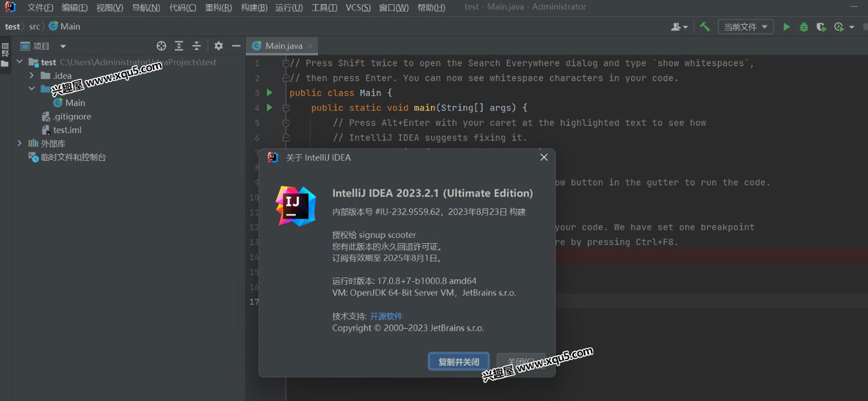The height and width of the screenshot is (401, 868).
Task: Open the 视图(V) menu
Action: pos(110,8)
